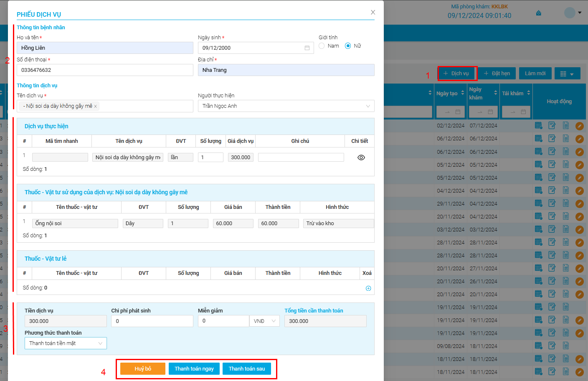Click 'Trừ vào kho' Hình thức cell
The height and width of the screenshot is (381, 588).
(339, 224)
